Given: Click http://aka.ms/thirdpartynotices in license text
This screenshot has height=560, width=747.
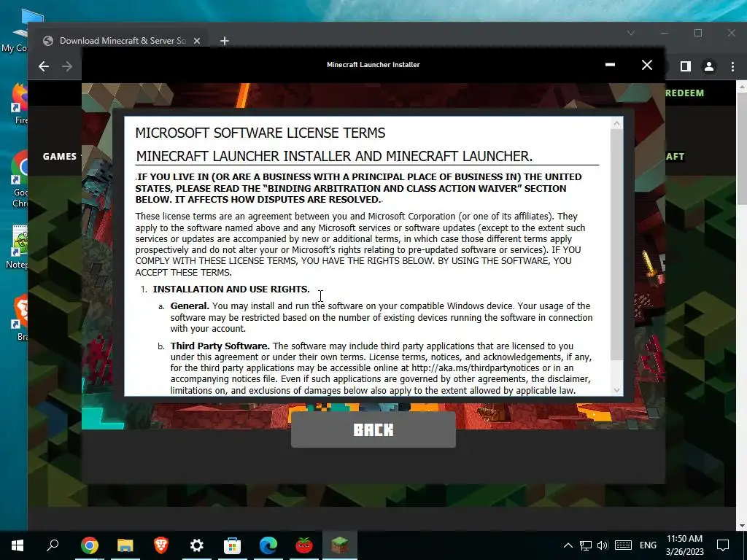Looking at the screenshot, I should (x=475, y=368).
